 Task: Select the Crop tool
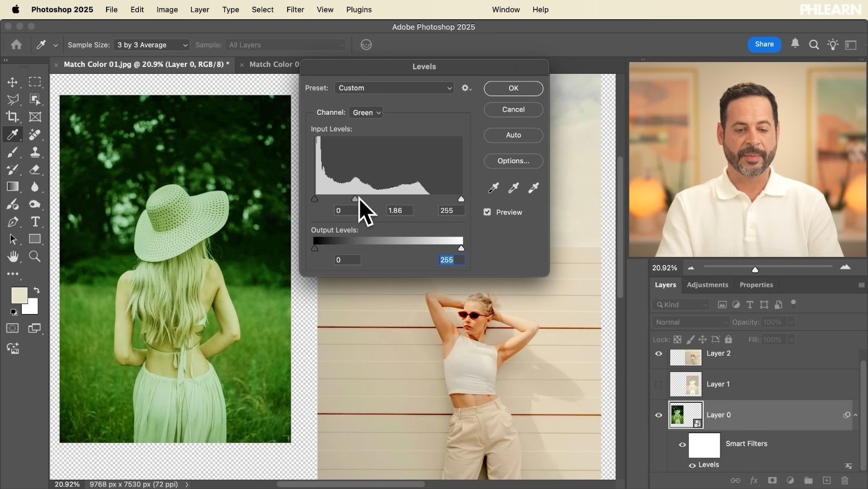click(12, 117)
